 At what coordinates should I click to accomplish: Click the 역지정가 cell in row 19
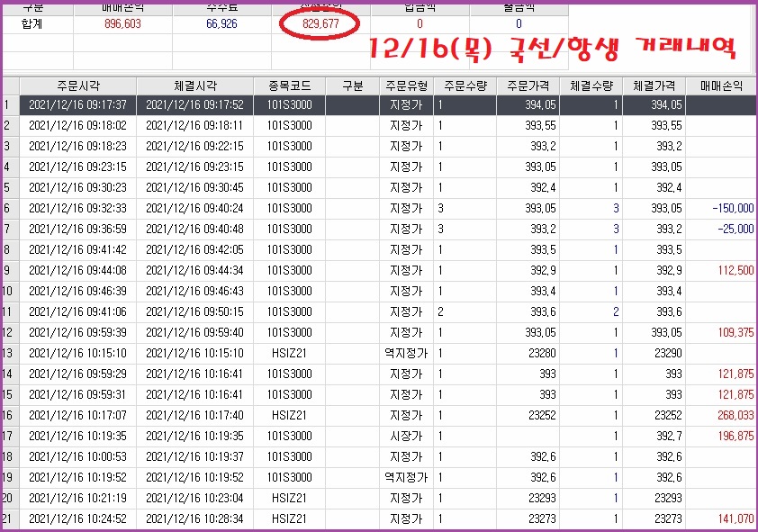(405, 477)
